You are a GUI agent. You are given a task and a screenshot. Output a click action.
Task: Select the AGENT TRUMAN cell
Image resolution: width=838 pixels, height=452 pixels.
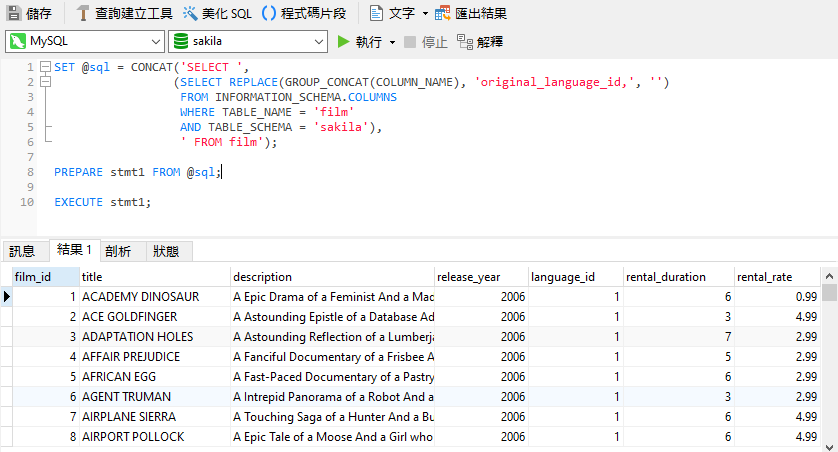pos(154,396)
